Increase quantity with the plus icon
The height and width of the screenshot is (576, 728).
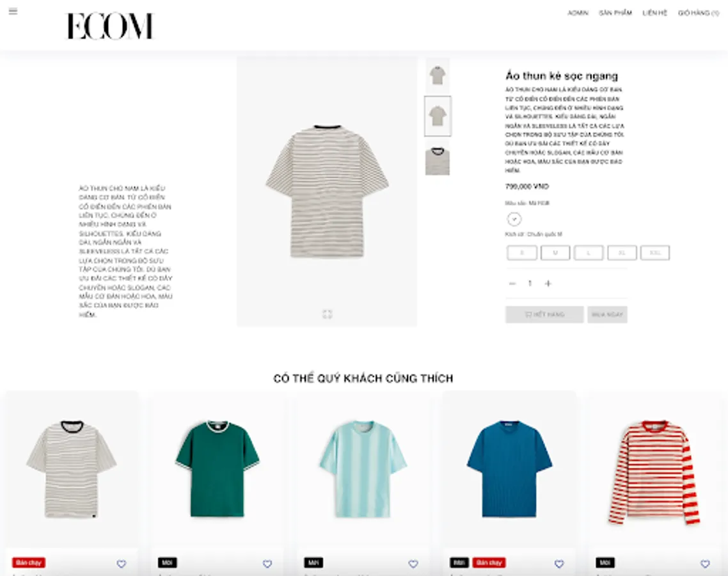[x=548, y=284]
